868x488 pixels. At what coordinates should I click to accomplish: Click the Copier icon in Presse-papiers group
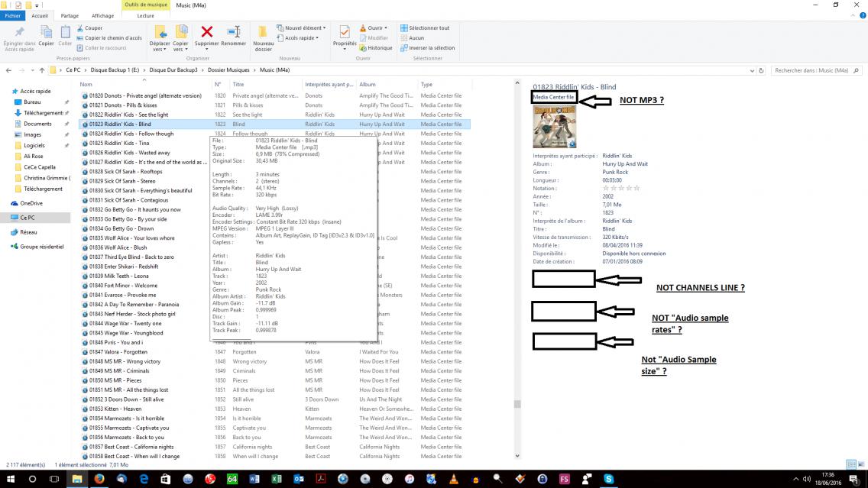coord(47,33)
